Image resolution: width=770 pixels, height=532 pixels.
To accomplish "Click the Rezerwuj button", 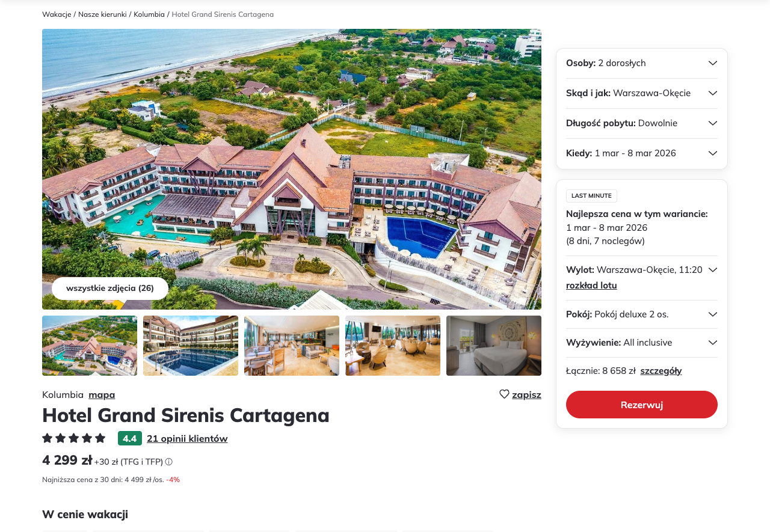I will click(642, 405).
